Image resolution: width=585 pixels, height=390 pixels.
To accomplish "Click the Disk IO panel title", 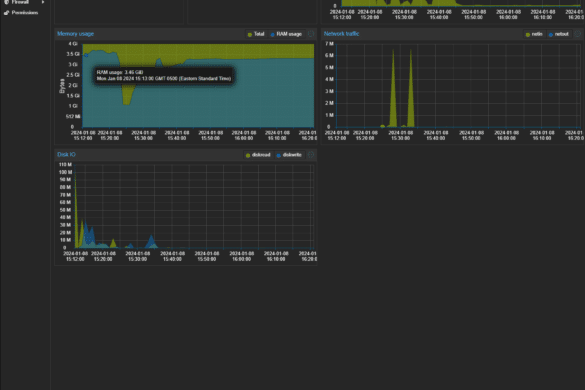I will pos(66,155).
